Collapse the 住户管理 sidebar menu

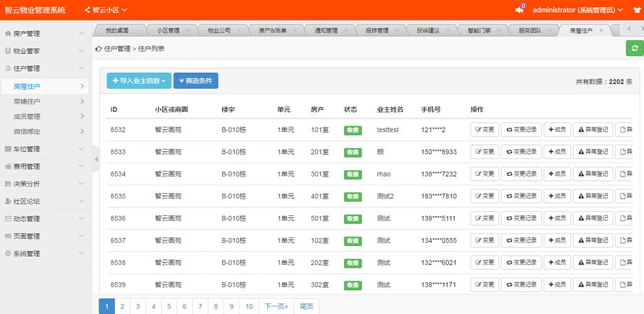(x=44, y=68)
